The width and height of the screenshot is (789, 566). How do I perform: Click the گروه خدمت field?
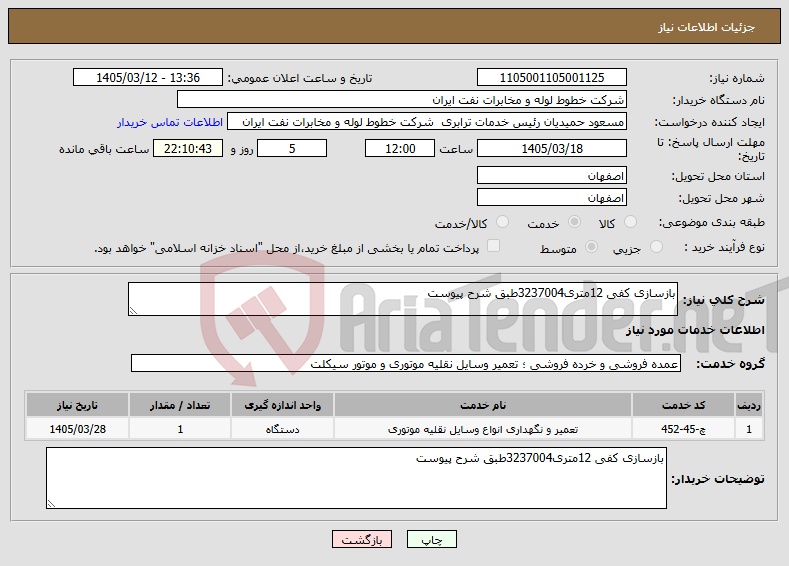406,363
